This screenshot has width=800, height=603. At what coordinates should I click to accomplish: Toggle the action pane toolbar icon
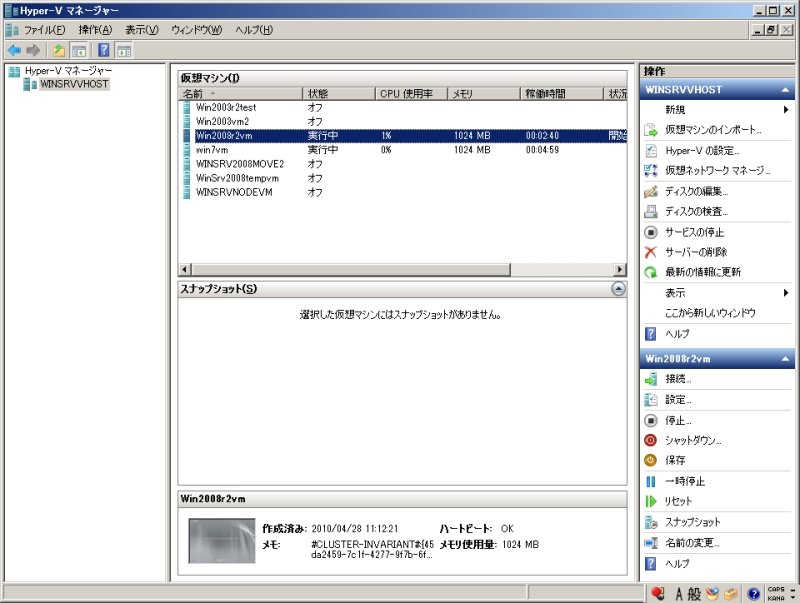[x=124, y=50]
